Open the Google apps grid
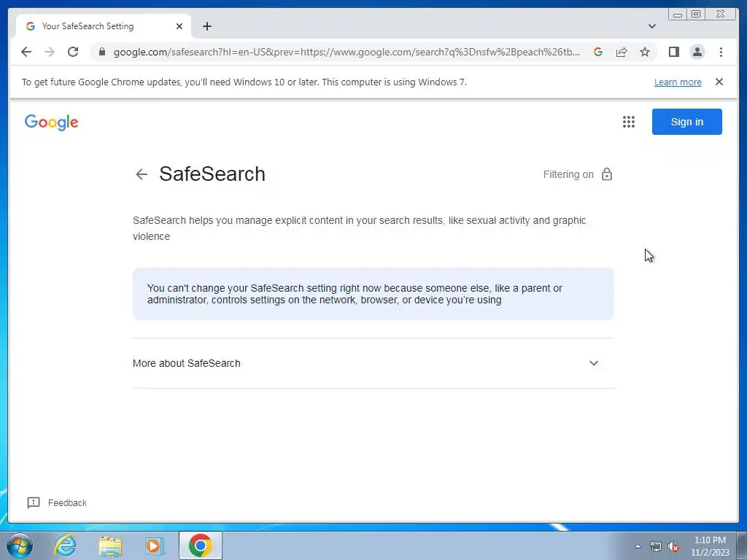Image resolution: width=747 pixels, height=560 pixels. (628, 122)
